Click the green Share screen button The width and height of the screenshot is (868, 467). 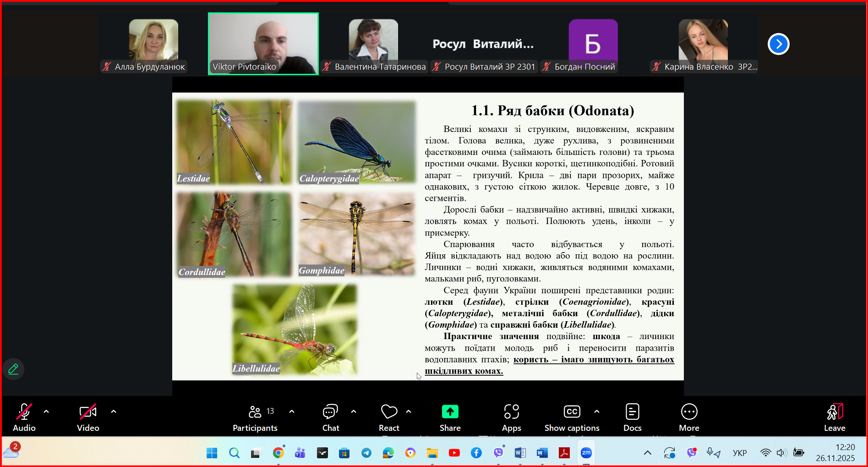(450, 417)
